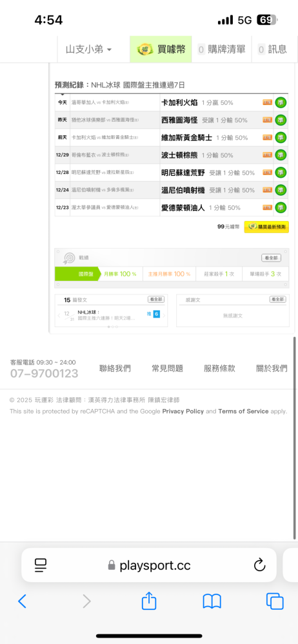The width and height of the screenshot is (298, 644).
Task: Click the orange tag in 維加斯黃金騎士 row
Action: pyautogui.click(x=268, y=138)
